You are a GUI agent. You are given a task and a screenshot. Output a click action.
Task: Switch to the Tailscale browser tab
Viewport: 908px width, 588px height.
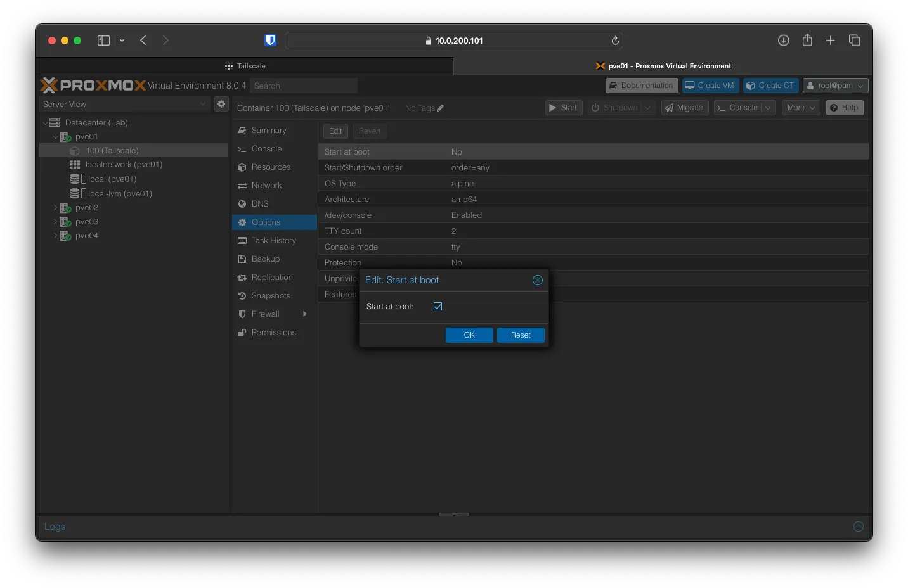[245, 66]
